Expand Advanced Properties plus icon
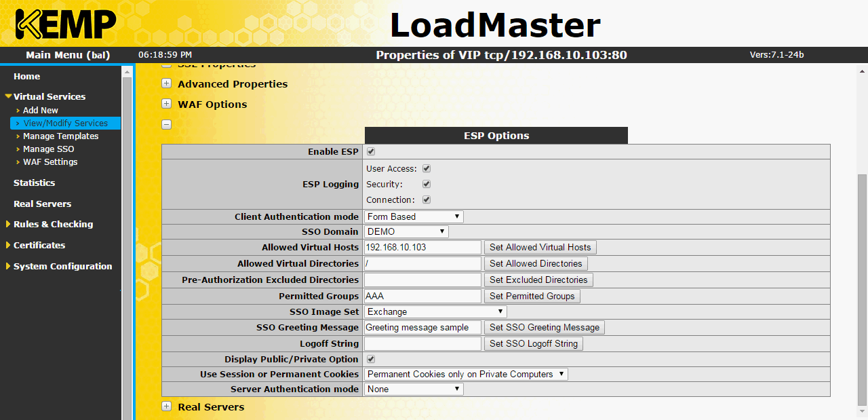The height and width of the screenshot is (420, 868). click(x=166, y=84)
